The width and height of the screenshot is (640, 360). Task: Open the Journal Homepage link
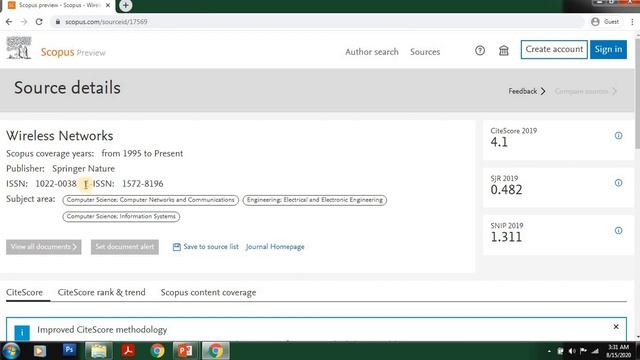point(275,247)
